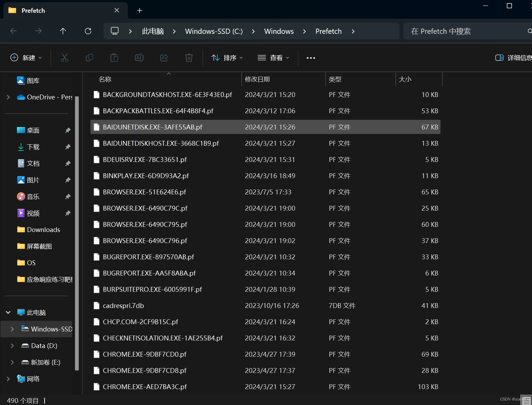Open the 新建 New dropdown

[26, 58]
